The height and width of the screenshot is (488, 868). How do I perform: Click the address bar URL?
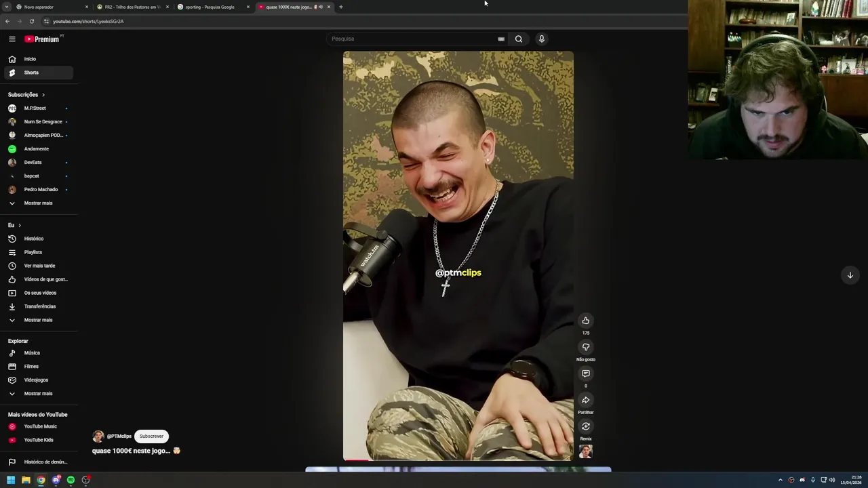tap(88, 22)
